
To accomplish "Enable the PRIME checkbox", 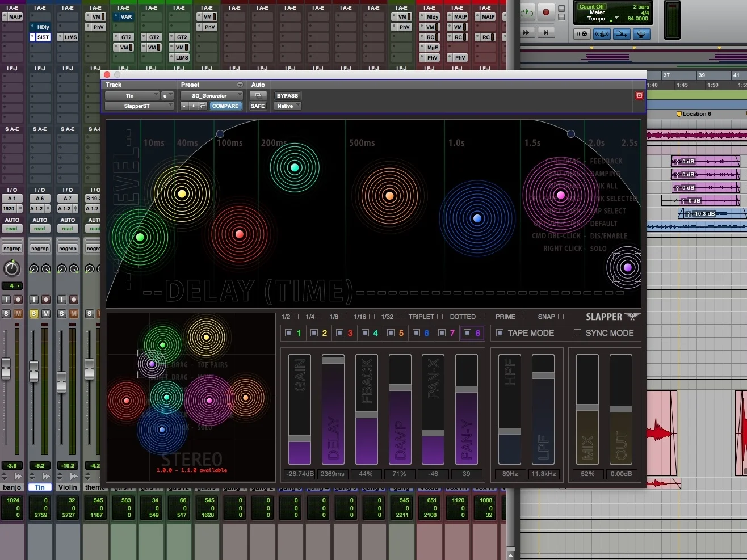I will pyautogui.click(x=522, y=317).
